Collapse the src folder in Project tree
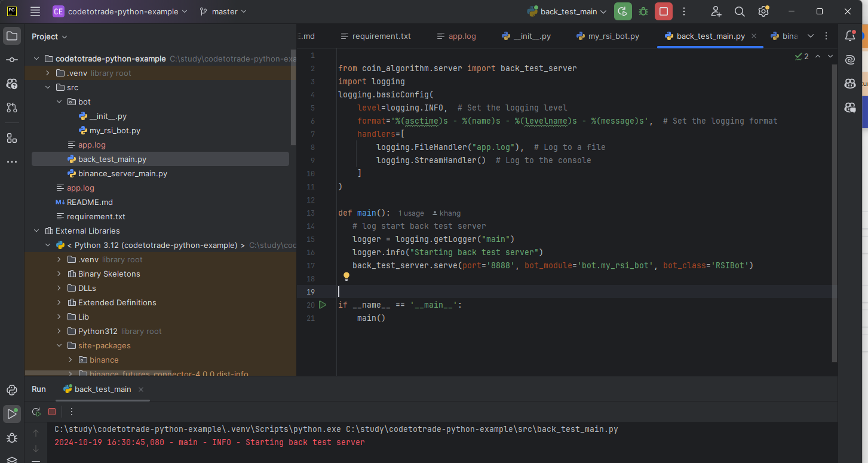The image size is (868, 463). (49, 87)
